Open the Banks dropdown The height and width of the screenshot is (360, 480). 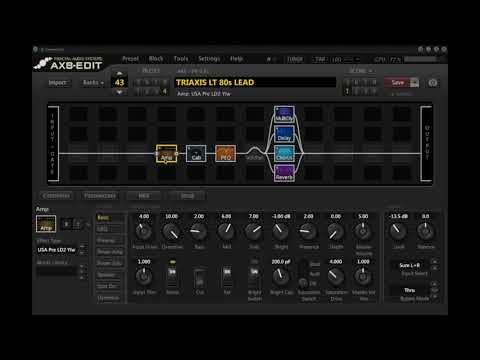pos(93,82)
